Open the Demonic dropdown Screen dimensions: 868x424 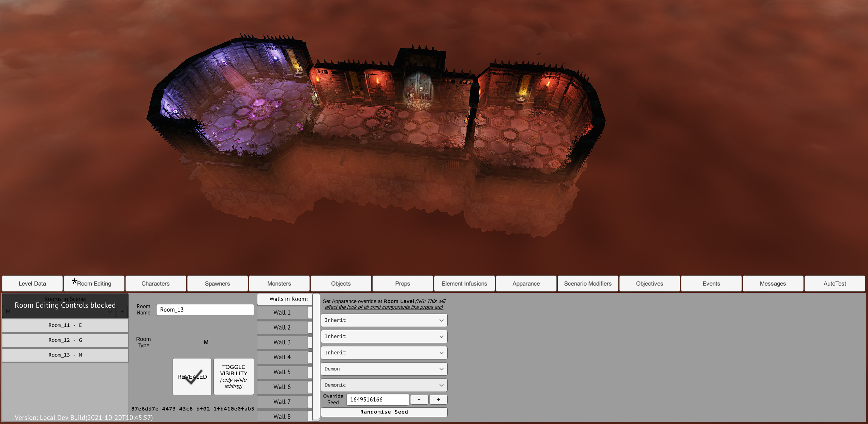tap(384, 385)
